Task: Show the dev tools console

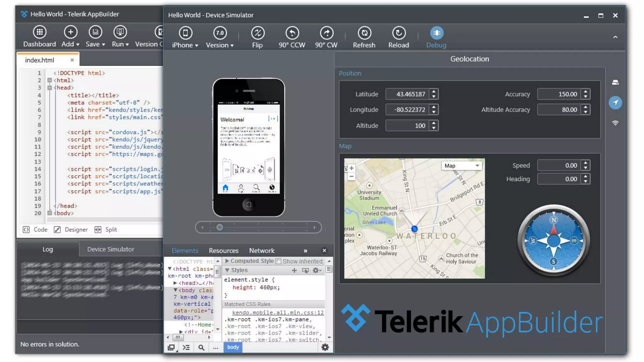Action: (186, 347)
